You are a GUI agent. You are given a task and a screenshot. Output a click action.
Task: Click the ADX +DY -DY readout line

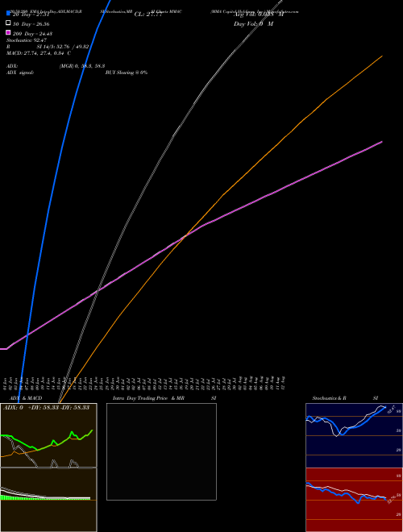[46, 408]
